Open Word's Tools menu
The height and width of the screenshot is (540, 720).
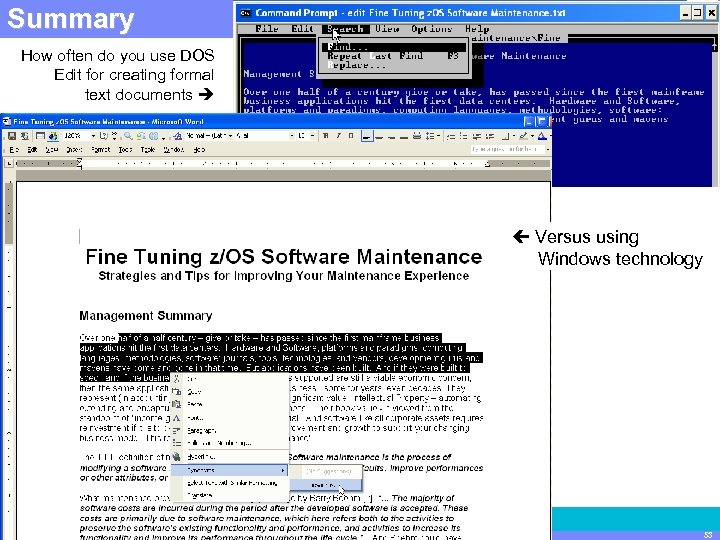125,150
